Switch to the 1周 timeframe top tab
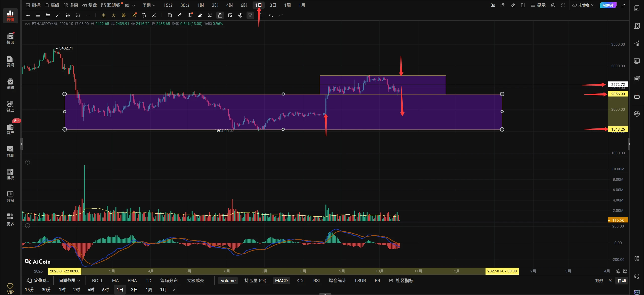 pos(287,5)
